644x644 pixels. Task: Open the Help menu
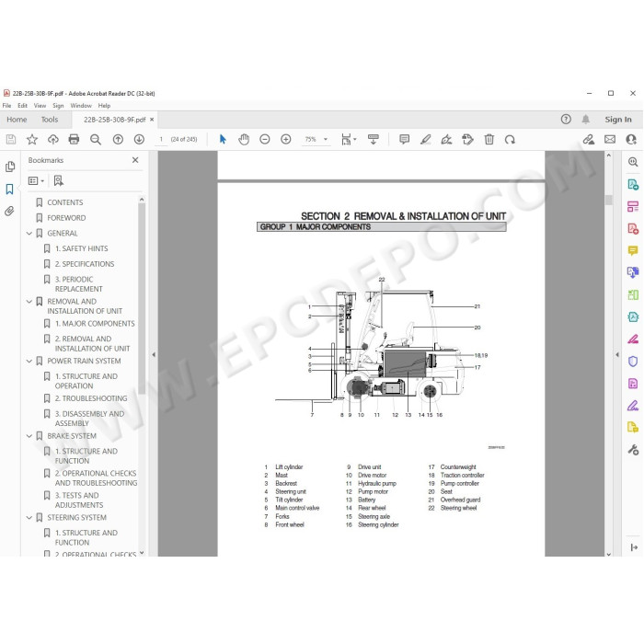click(104, 106)
